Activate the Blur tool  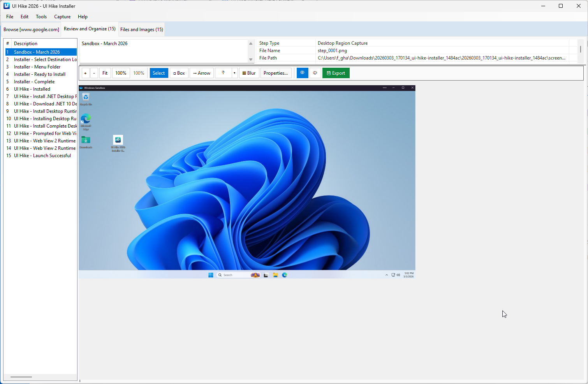click(249, 73)
